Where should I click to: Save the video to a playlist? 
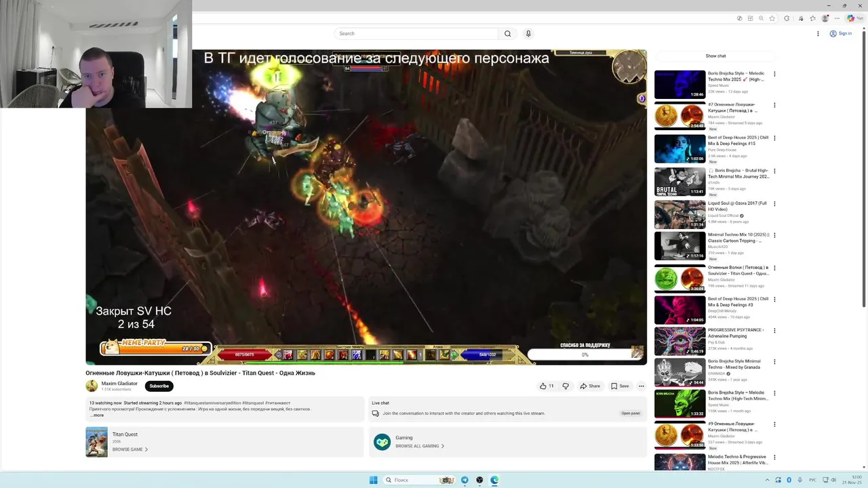pyautogui.click(x=620, y=386)
